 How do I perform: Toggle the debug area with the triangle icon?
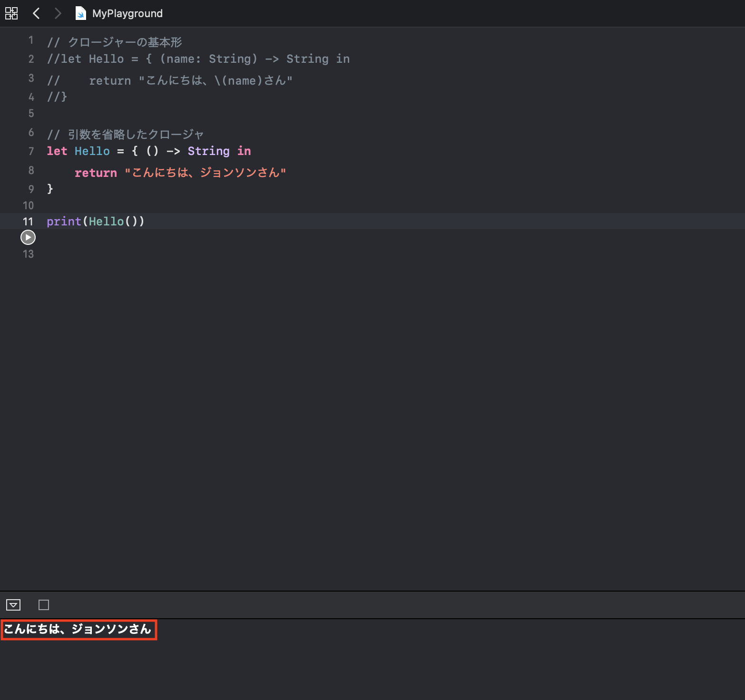coord(13,605)
